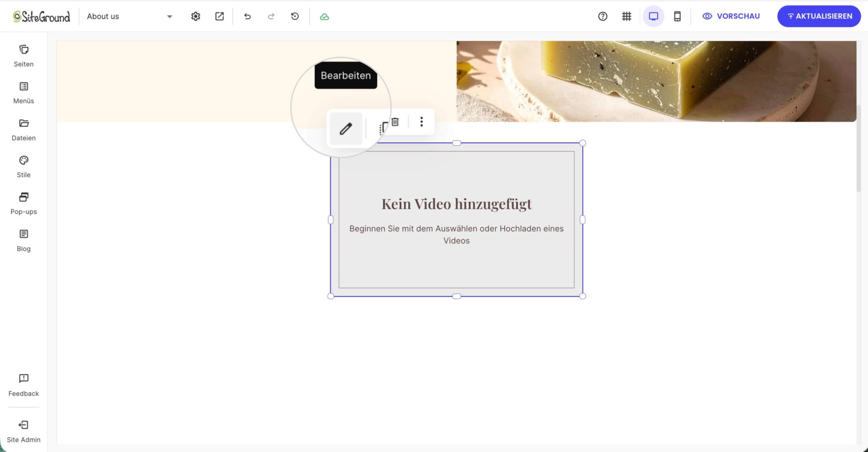Switch to desktop view
The image size is (868, 452).
pyautogui.click(x=653, y=16)
